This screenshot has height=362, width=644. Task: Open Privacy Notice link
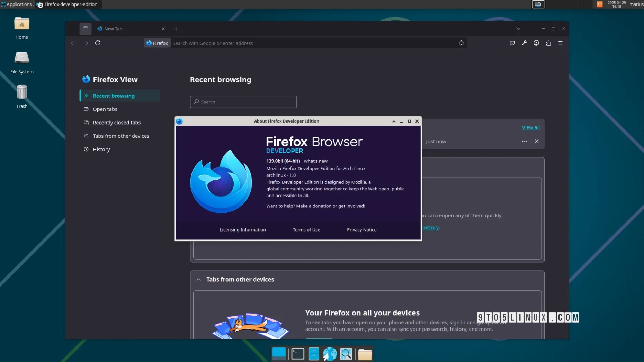coord(361,230)
